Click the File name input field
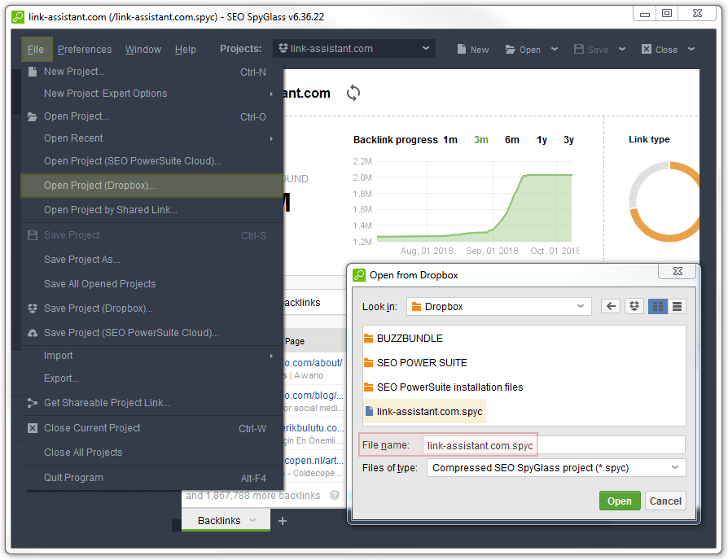The image size is (728, 560). (554, 445)
